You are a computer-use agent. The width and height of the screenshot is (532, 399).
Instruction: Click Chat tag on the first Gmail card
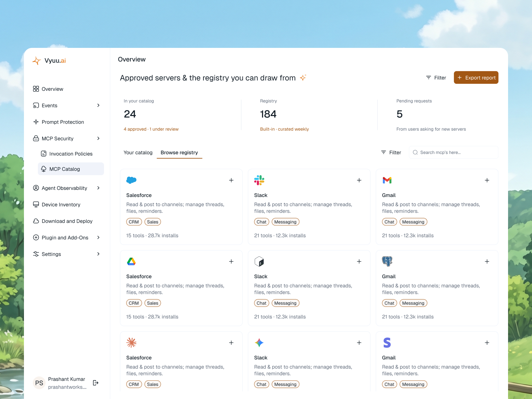pyautogui.click(x=389, y=222)
